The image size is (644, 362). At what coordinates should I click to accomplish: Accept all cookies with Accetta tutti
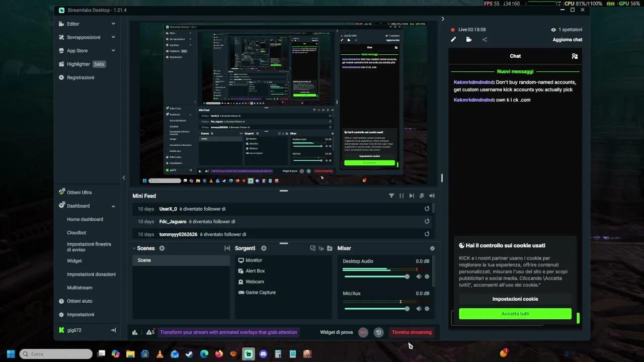pyautogui.click(x=515, y=314)
